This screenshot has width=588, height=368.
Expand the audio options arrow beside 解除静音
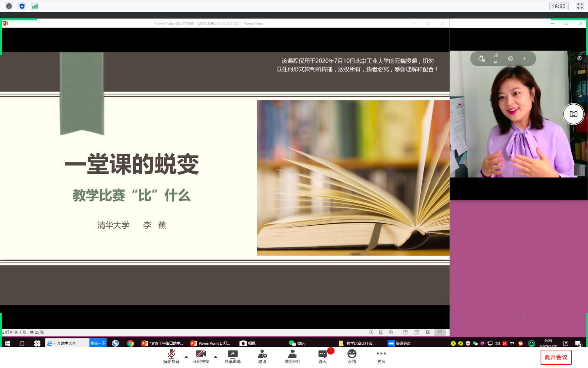(186, 357)
